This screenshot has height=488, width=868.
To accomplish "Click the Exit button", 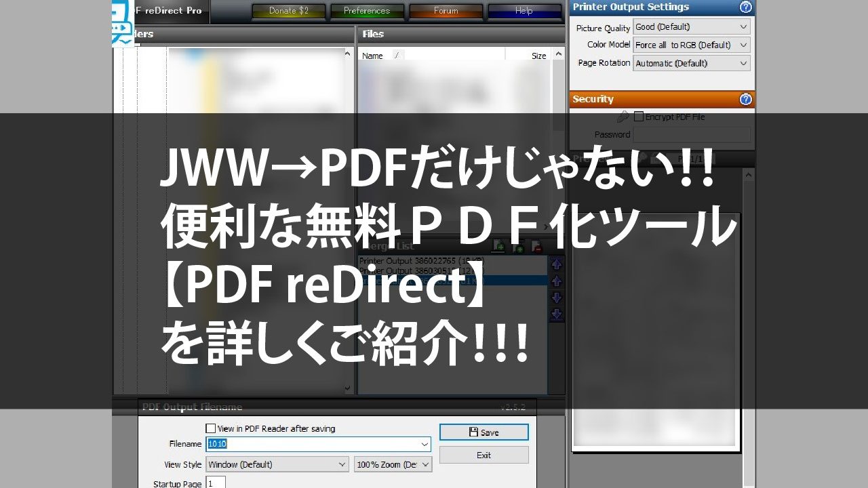I will 484,455.
